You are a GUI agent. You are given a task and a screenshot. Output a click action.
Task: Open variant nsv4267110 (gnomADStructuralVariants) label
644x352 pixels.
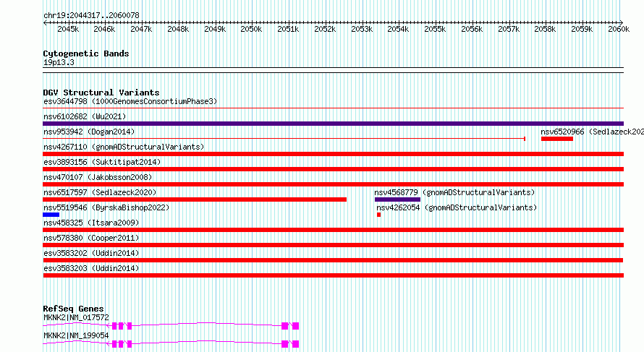pyautogui.click(x=124, y=147)
